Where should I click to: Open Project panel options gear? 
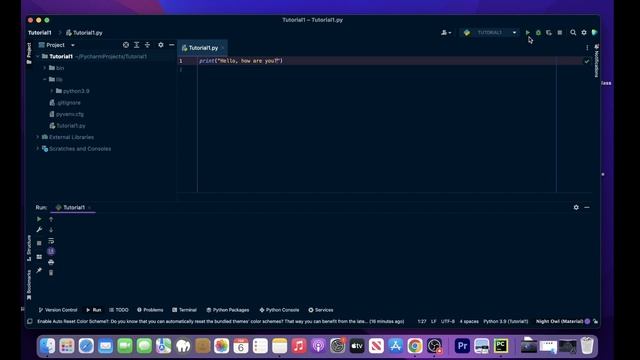(x=161, y=45)
